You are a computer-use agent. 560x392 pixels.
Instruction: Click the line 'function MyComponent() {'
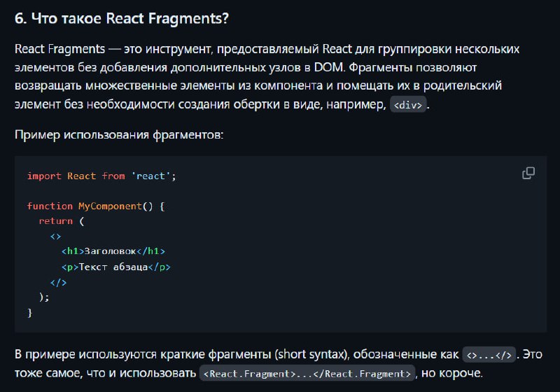tap(96, 206)
